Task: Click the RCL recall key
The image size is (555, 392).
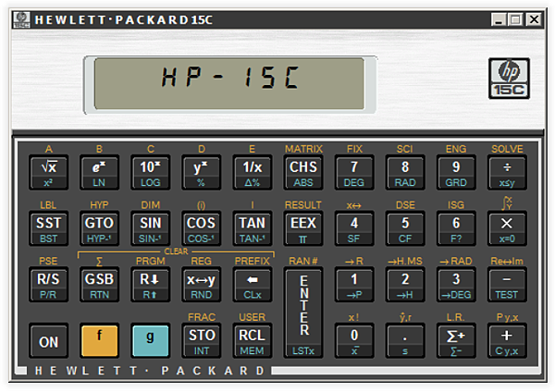Action: point(252,341)
